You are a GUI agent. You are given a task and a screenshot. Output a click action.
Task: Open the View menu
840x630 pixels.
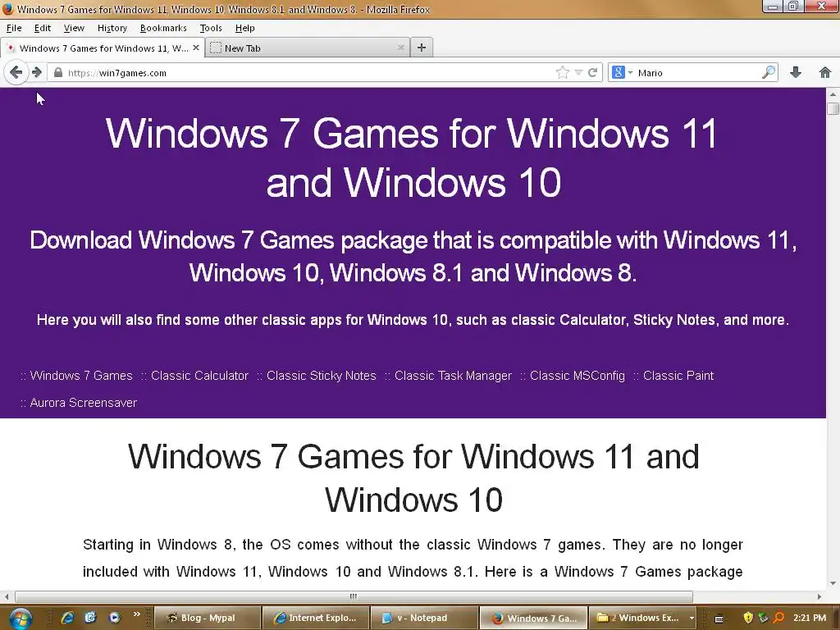74,28
